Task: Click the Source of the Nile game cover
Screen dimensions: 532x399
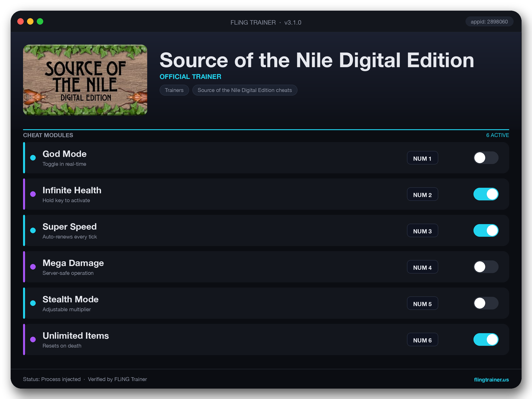Action: tap(85, 80)
